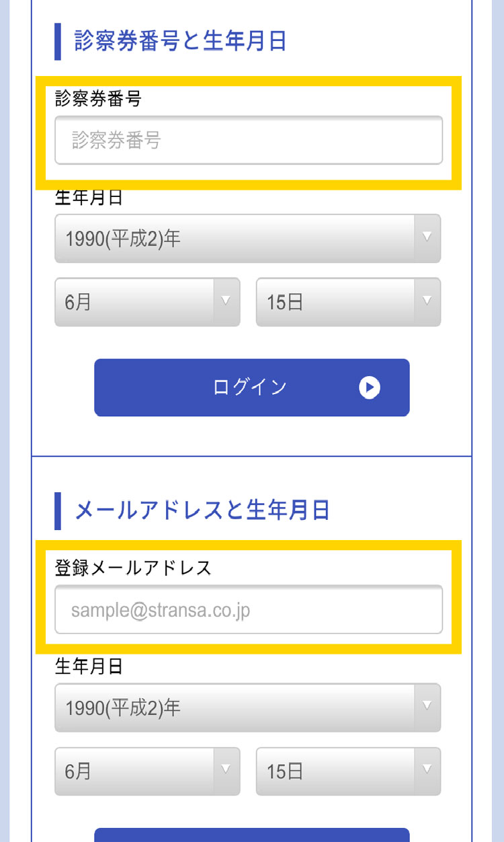Open 1990(平成2)年 dropdown in 診察券番号 section
This screenshot has width=504, height=842.
click(x=235, y=238)
